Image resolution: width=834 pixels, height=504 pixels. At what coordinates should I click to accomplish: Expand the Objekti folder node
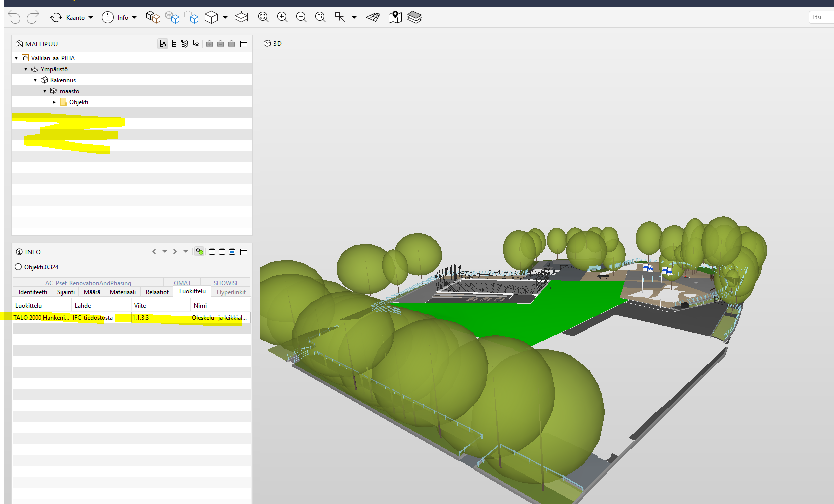click(x=54, y=102)
